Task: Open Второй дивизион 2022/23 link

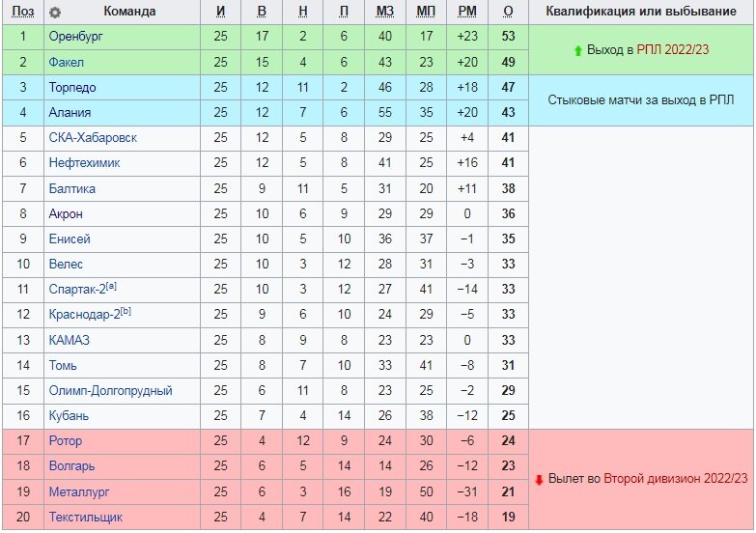Action: [x=675, y=479]
